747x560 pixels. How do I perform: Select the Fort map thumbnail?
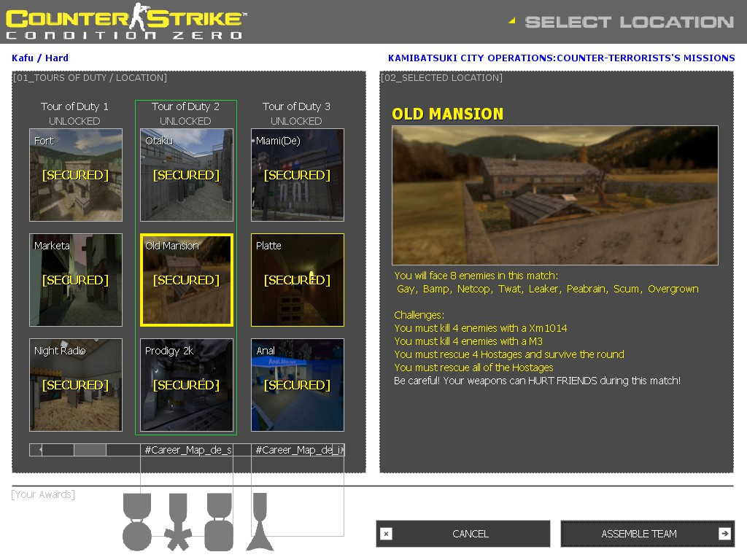[76, 175]
